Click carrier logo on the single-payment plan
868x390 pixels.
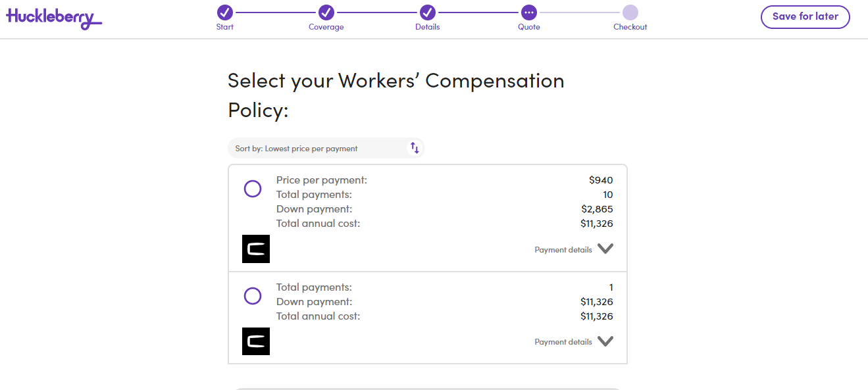click(256, 341)
